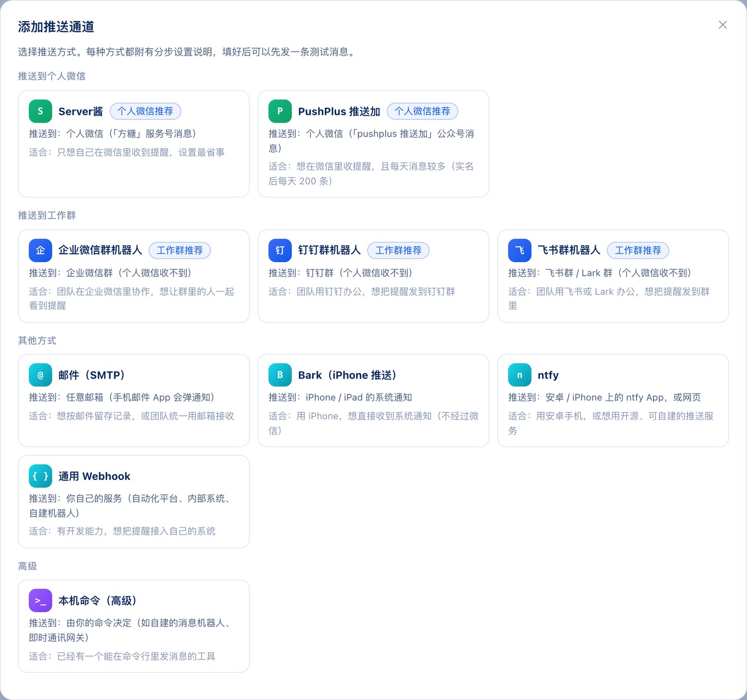
Task: Select 飞书群机器人 channel title
Action: click(x=569, y=250)
